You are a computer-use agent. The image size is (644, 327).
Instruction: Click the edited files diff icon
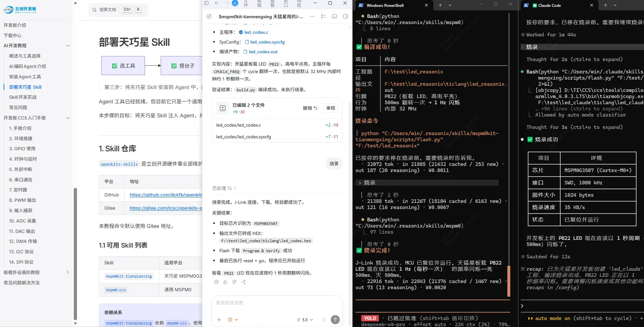pyautogui.click(x=223, y=108)
